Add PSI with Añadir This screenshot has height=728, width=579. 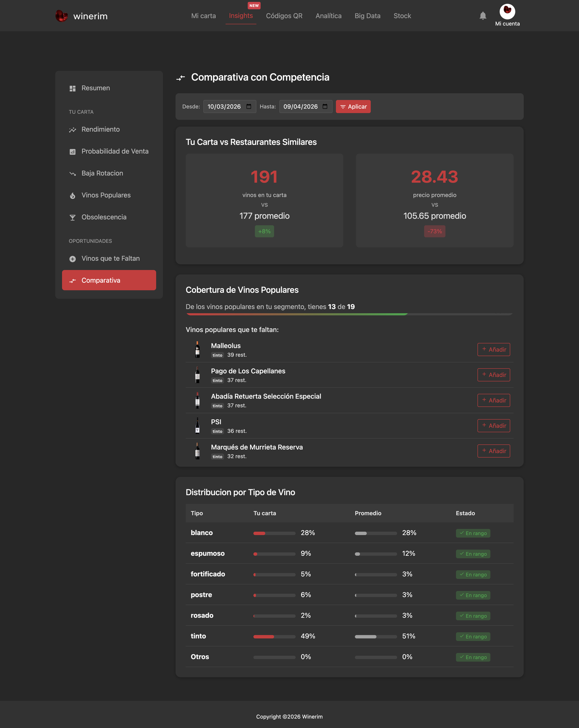click(x=494, y=426)
